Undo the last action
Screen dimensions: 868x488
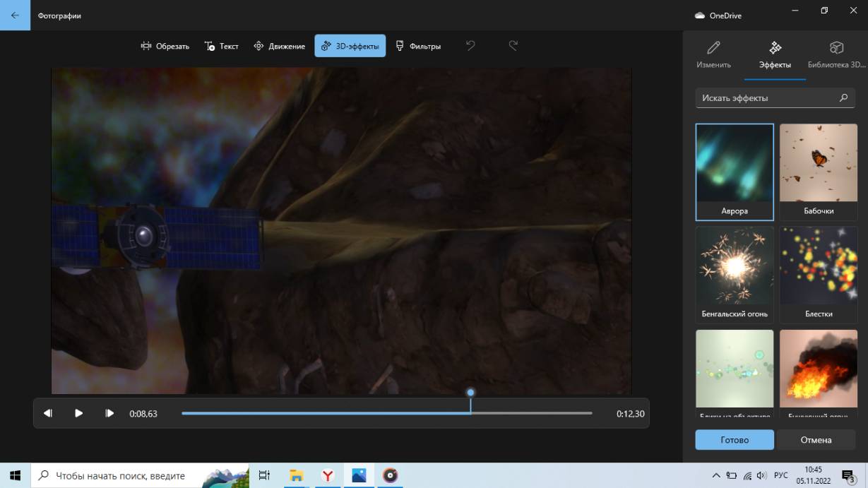click(471, 46)
